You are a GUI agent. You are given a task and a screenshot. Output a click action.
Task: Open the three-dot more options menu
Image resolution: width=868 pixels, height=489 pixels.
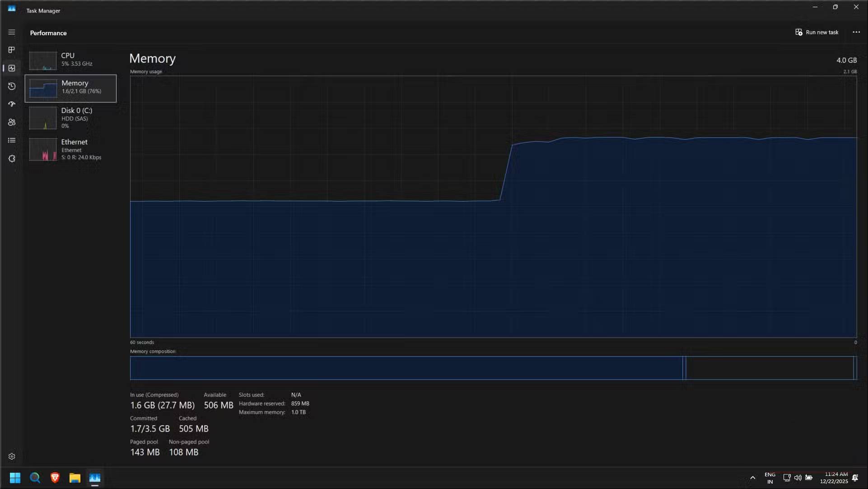point(856,32)
